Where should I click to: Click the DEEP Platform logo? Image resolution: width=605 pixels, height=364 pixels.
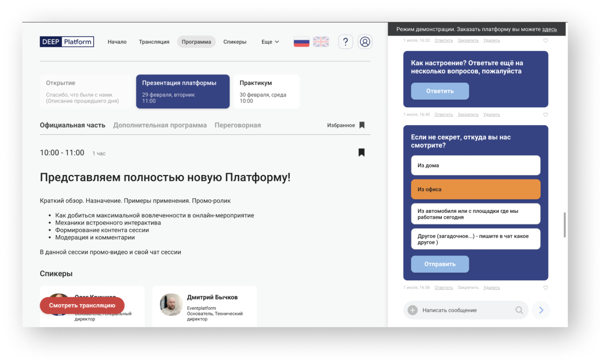[67, 42]
